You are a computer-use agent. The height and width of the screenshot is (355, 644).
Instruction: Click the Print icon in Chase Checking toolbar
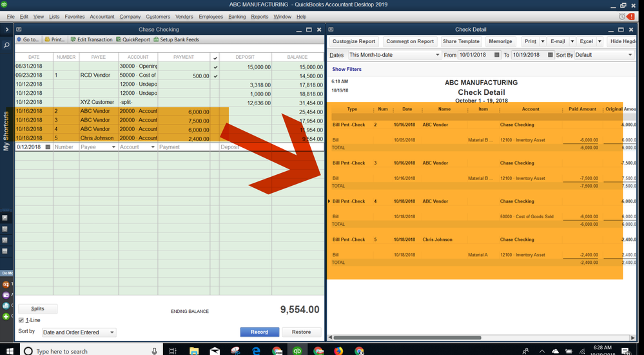coord(47,39)
